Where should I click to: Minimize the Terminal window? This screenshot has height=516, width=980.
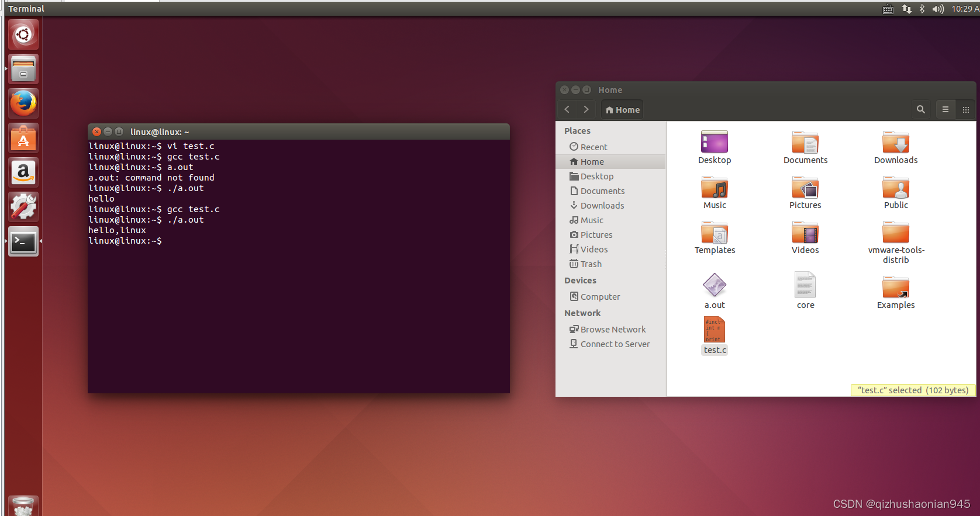[x=108, y=132]
